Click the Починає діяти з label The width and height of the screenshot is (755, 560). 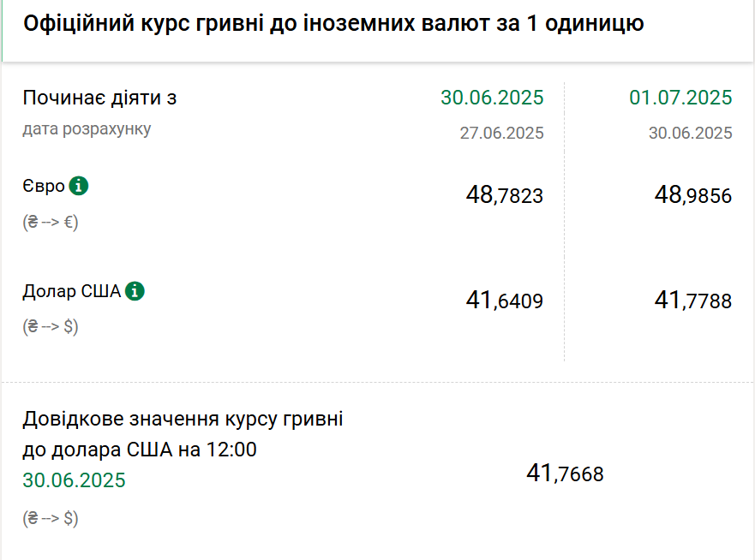click(x=99, y=98)
